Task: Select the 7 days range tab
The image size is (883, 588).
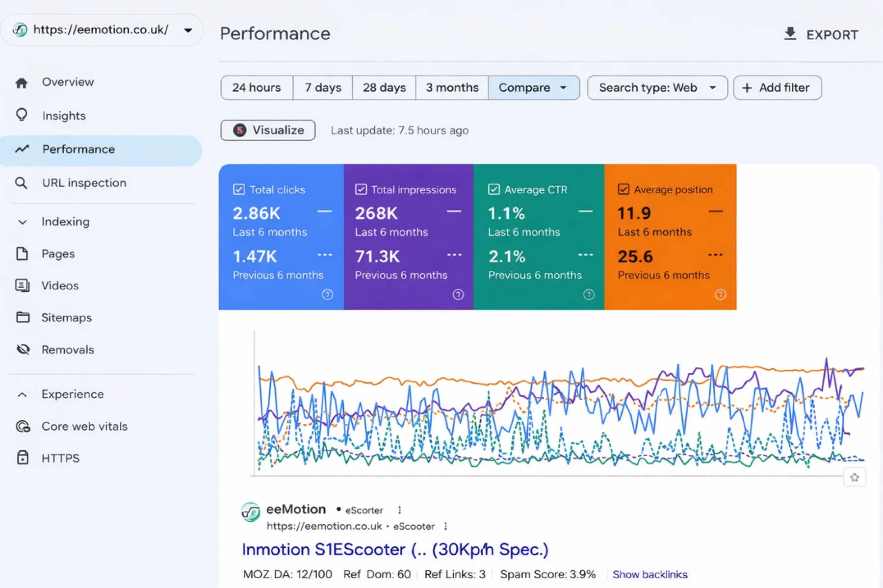Action: click(323, 88)
